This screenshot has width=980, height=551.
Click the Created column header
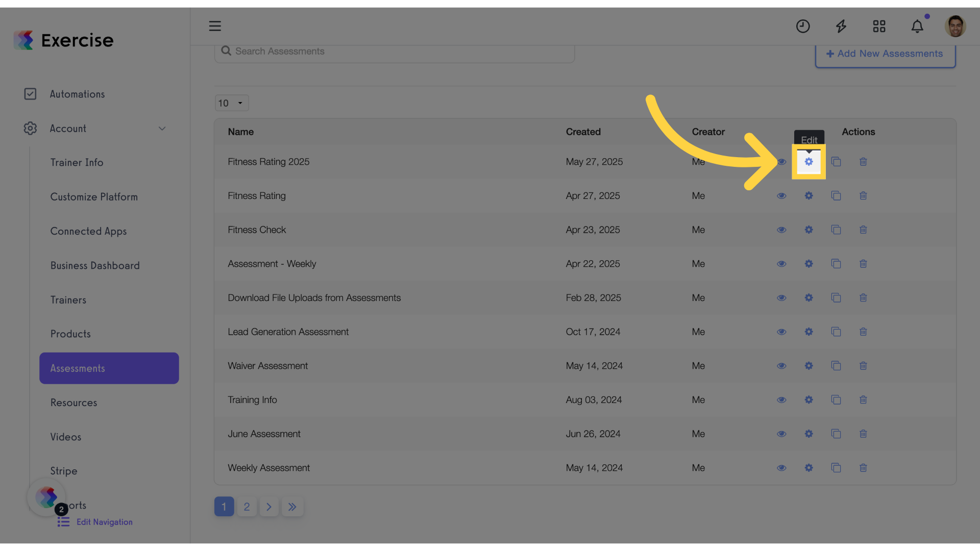(x=583, y=132)
